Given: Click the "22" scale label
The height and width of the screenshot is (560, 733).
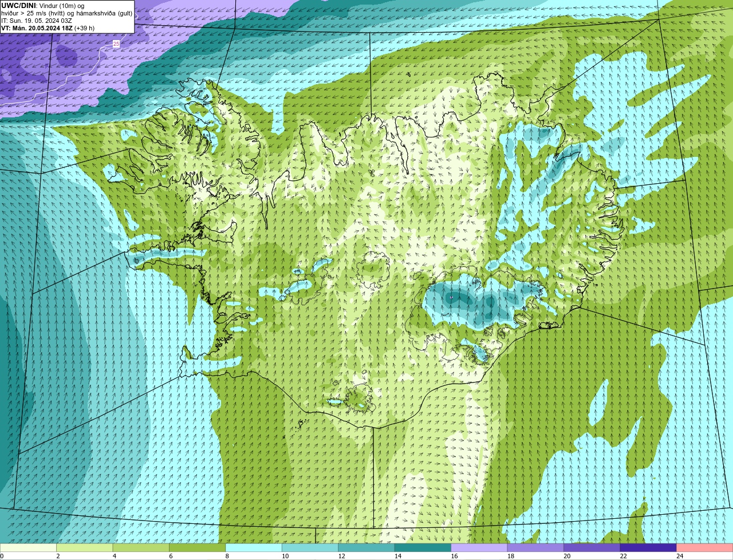Looking at the screenshot, I should click(x=624, y=556).
